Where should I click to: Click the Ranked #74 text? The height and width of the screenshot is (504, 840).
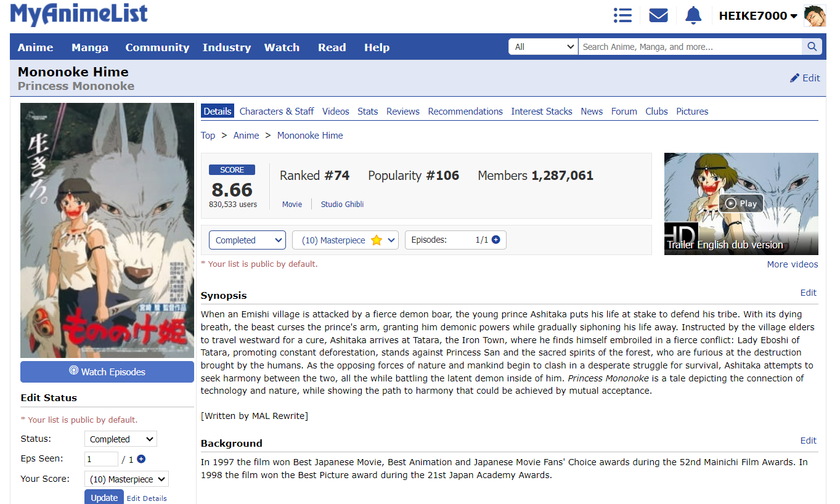(314, 176)
